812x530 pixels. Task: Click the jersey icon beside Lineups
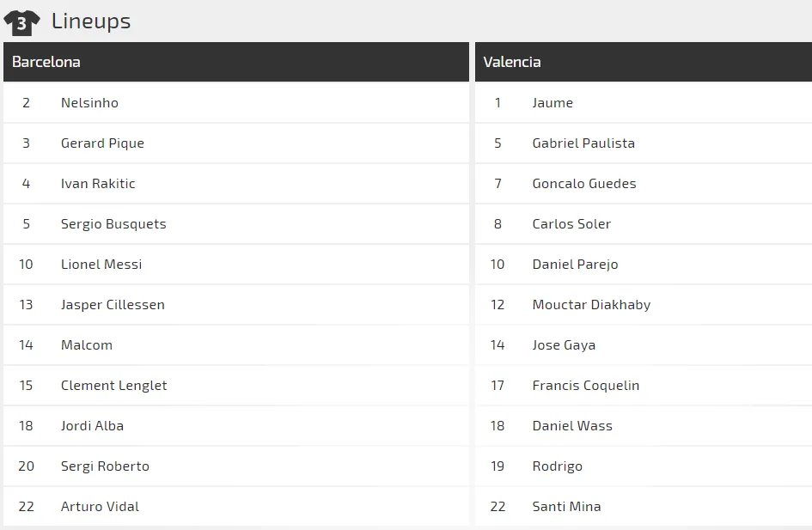click(21, 22)
